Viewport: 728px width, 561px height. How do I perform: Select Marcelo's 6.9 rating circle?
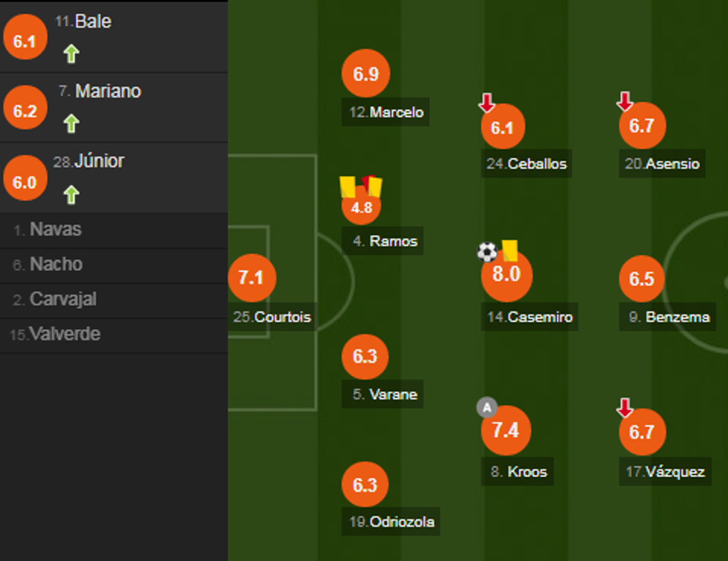[365, 74]
